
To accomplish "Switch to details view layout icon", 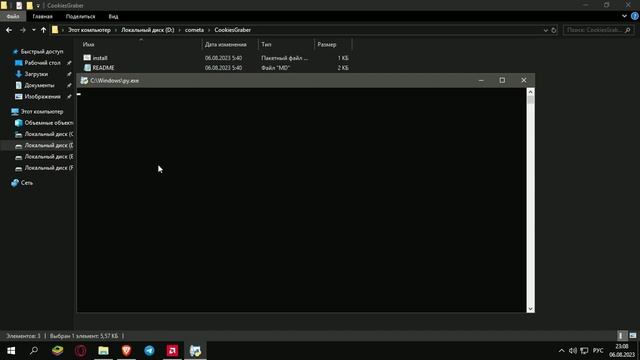I will 621,336.
